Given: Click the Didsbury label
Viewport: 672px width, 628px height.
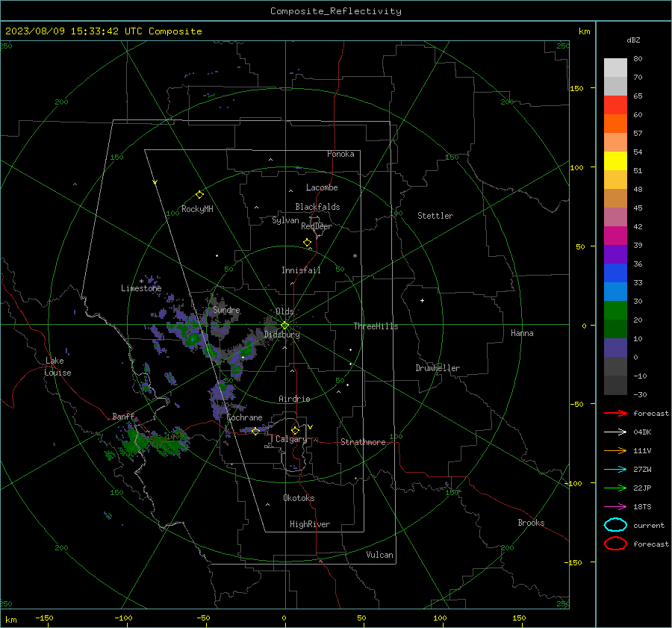Looking at the screenshot, I should tap(281, 335).
